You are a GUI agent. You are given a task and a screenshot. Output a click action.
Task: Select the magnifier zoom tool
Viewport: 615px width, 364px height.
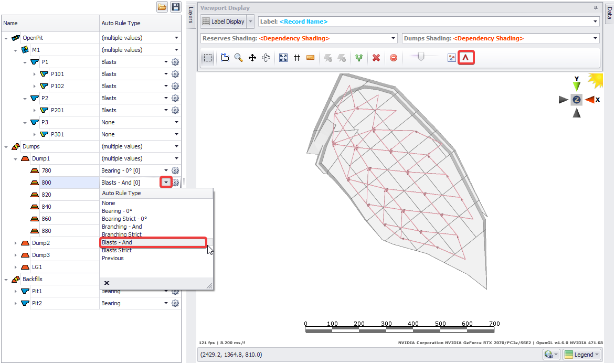(x=239, y=58)
